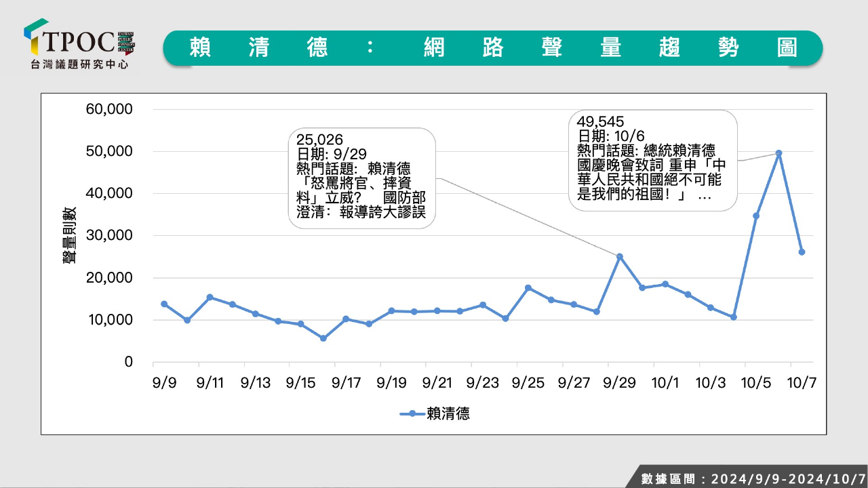Screen dimensions: 868x488
Task: Select the lowest data point near 9/16
Action: pos(323,338)
